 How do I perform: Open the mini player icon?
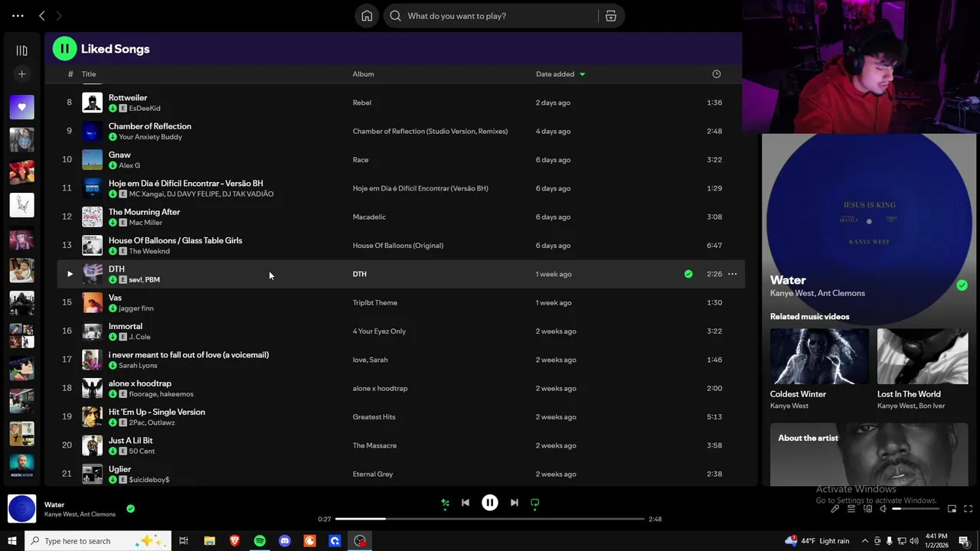coord(952,509)
